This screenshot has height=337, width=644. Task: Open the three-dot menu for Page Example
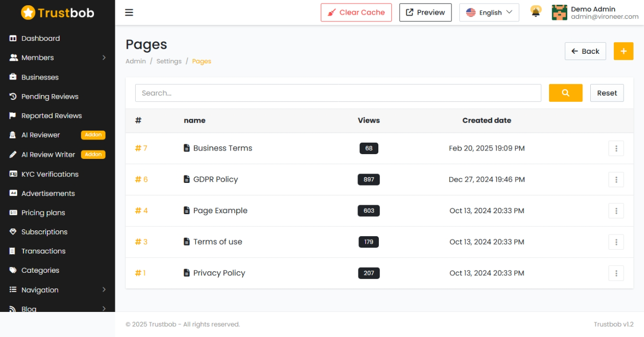616,211
